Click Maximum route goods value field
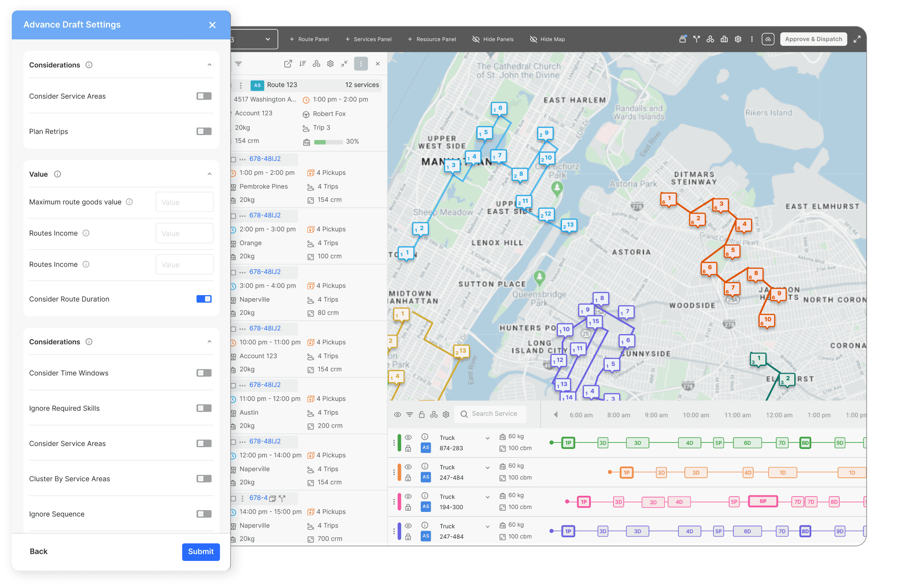Viewport: 897px width, 588px height. click(x=184, y=202)
